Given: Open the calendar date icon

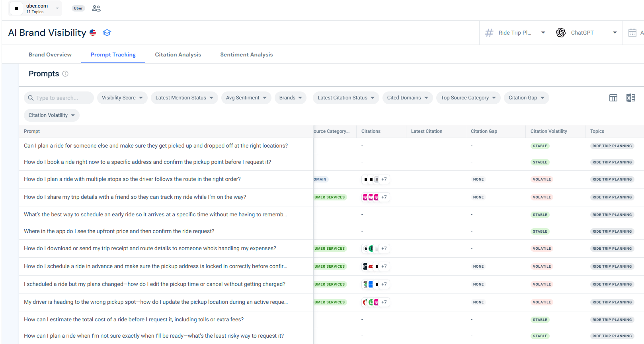Looking at the screenshot, I should [x=632, y=33].
